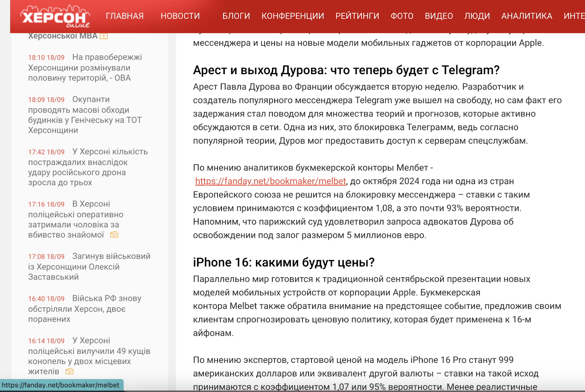Follow the fanday.net/bookmaker/melbet link in the article
The height and width of the screenshot is (392, 585).
(x=271, y=181)
